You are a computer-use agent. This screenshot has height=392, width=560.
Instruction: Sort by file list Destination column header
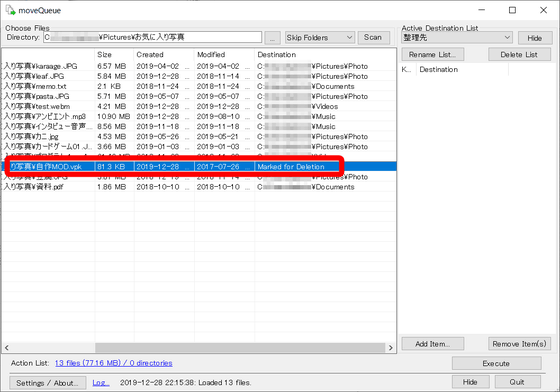[325, 55]
